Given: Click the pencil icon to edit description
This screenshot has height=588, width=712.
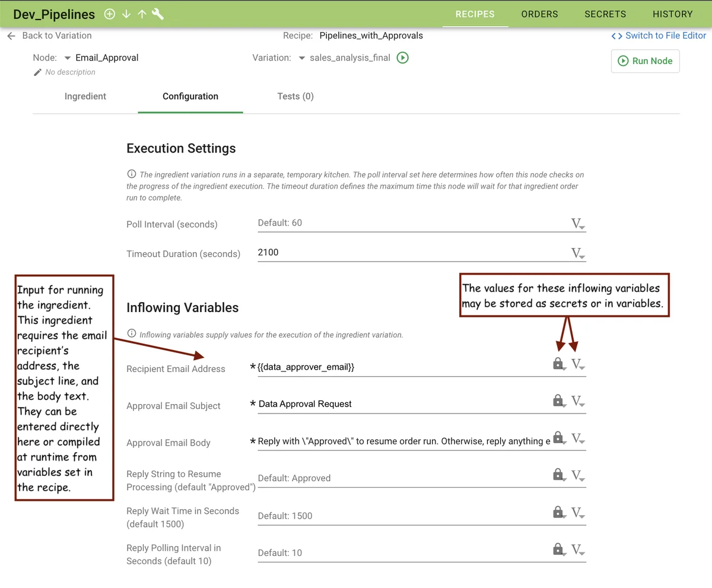Looking at the screenshot, I should coord(38,72).
